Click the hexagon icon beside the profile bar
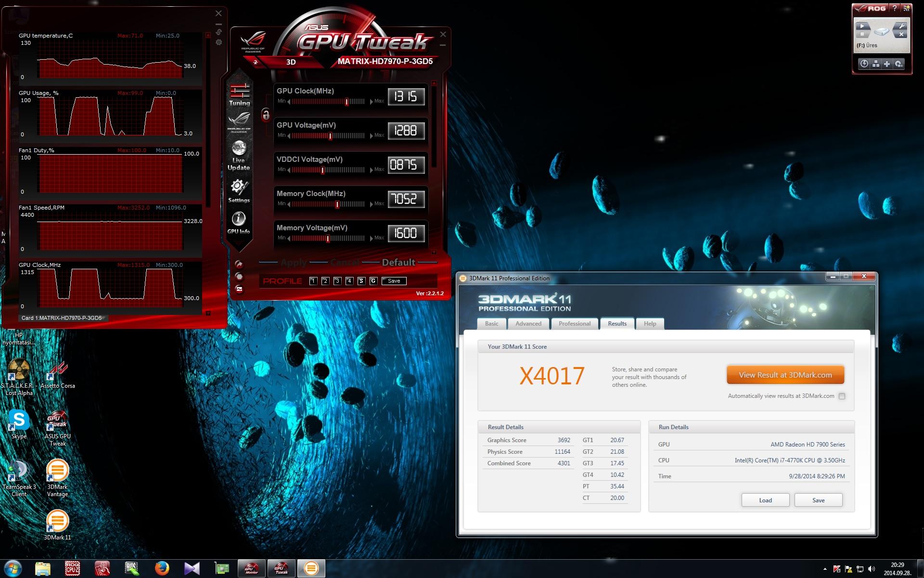This screenshot has width=924, height=578. tap(239, 276)
